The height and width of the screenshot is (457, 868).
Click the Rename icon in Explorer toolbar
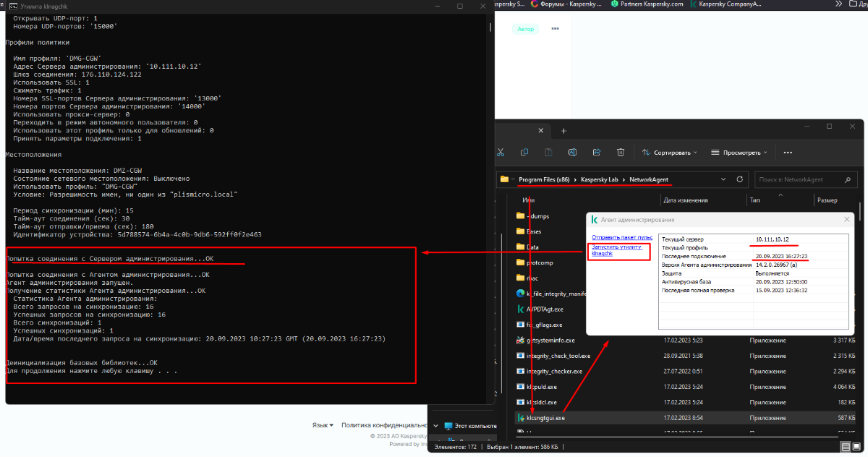click(572, 153)
